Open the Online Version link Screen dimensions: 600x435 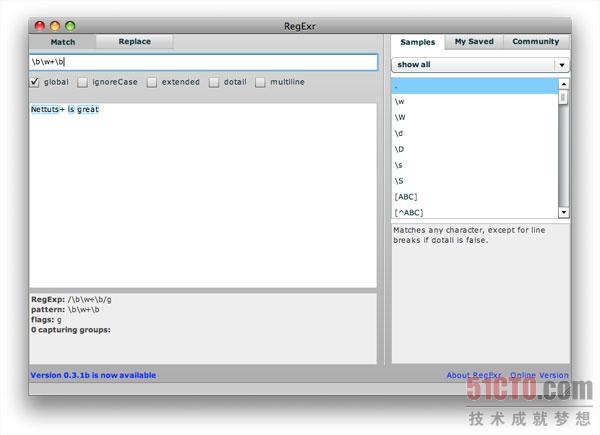click(x=539, y=375)
